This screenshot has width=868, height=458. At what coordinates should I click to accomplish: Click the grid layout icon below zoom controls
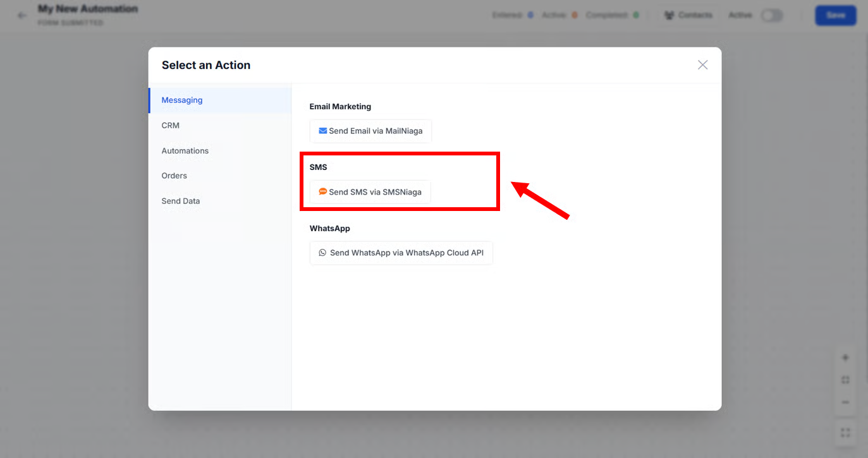(x=845, y=433)
